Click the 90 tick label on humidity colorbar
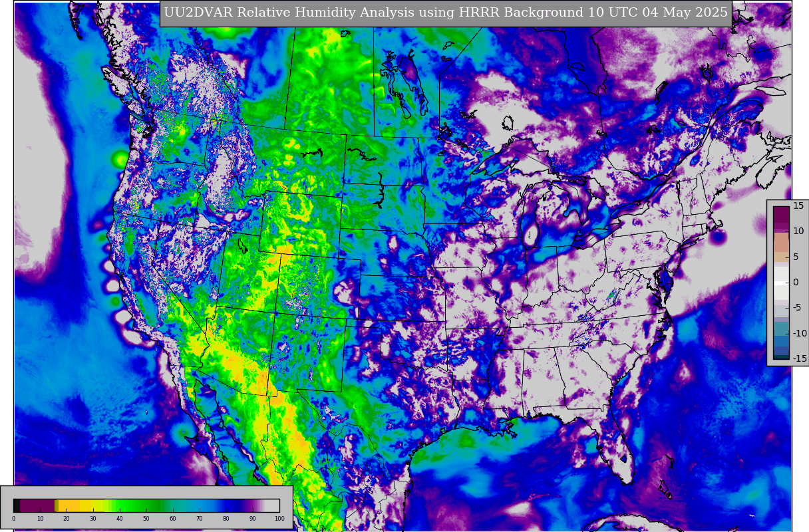 pos(253,518)
